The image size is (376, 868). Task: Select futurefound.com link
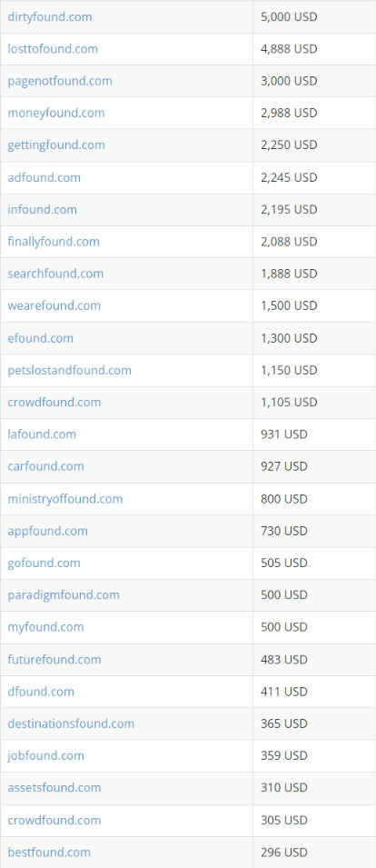pyautogui.click(x=54, y=659)
